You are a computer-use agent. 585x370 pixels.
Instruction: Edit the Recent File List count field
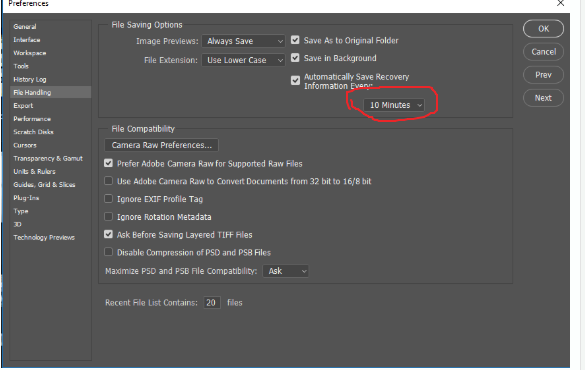[x=212, y=303]
